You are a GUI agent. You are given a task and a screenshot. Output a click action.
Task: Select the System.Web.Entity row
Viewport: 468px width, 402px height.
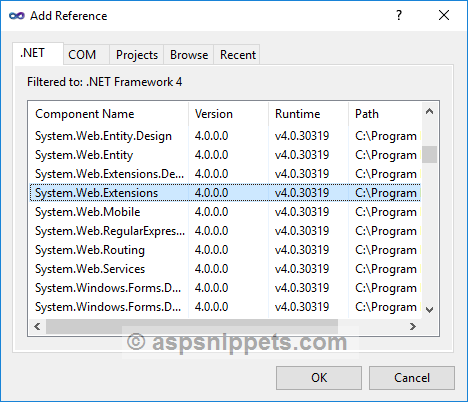click(x=225, y=155)
